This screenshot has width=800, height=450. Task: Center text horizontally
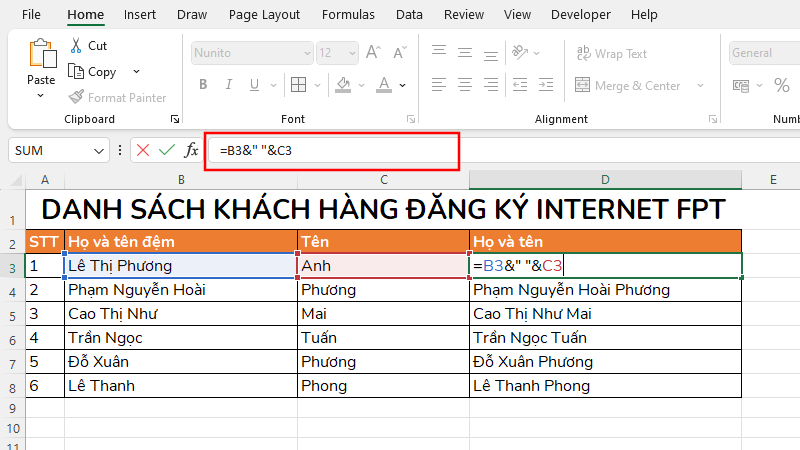click(465, 85)
